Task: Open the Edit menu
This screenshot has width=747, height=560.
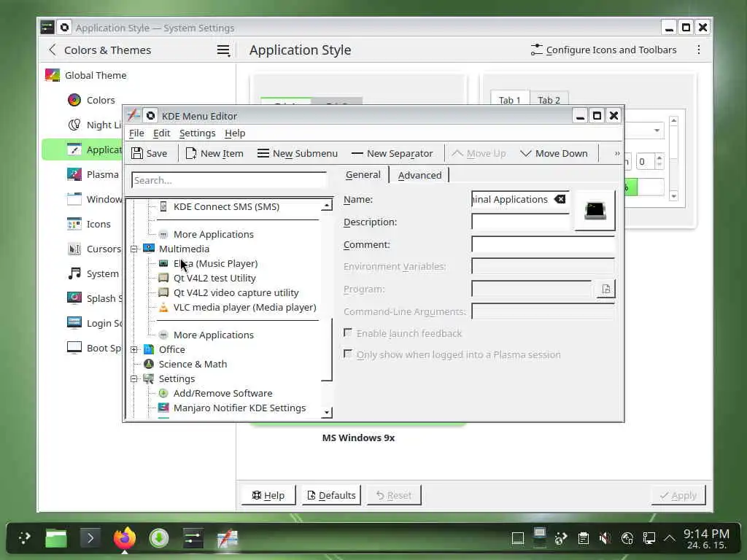Action: click(x=161, y=133)
